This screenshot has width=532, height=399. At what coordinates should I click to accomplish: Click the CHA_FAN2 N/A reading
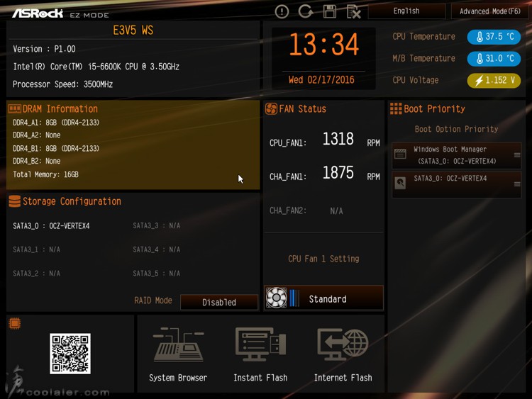(306, 211)
